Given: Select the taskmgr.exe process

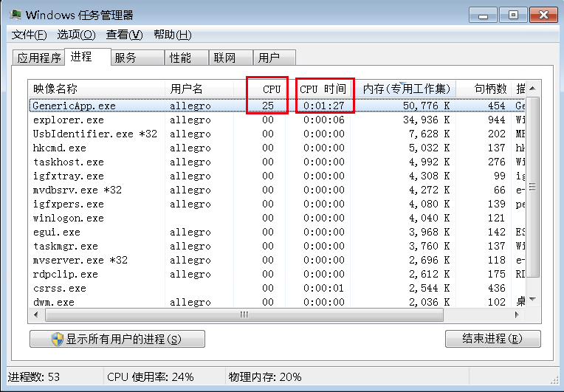Looking at the screenshot, I should coord(277,246).
